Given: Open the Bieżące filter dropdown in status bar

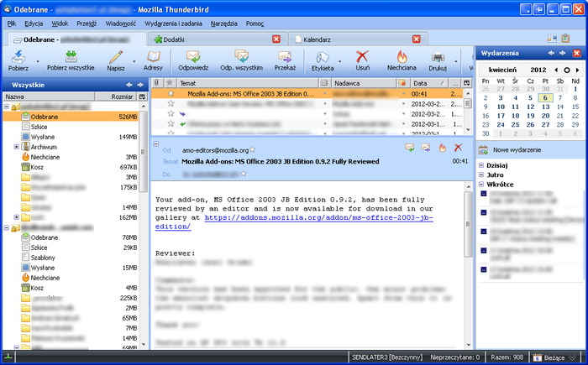Looking at the screenshot, I should (x=555, y=357).
